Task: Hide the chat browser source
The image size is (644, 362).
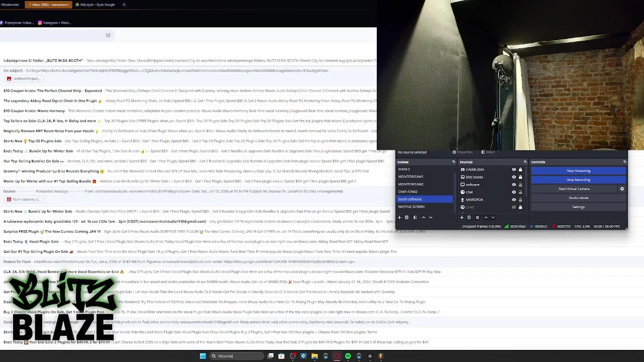Action: click(514, 192)
